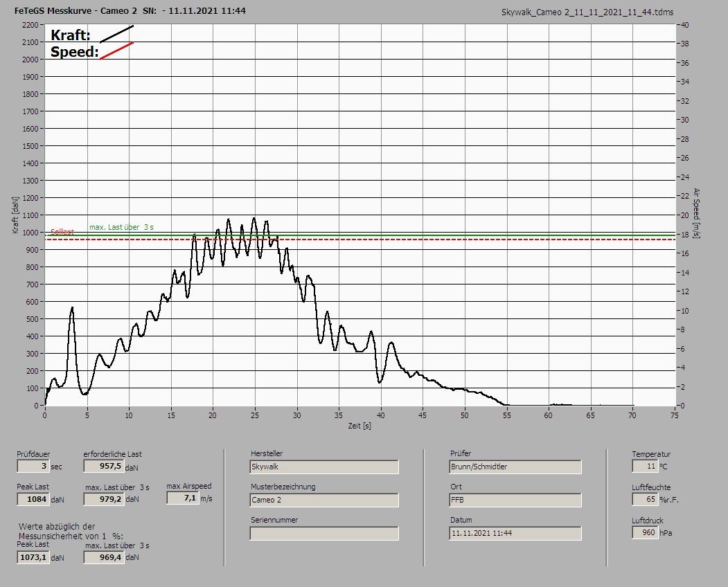This screenshot has height=587, width=728.
Task: Click the Prüfdauer field showing 3
Action: [33, 466]
